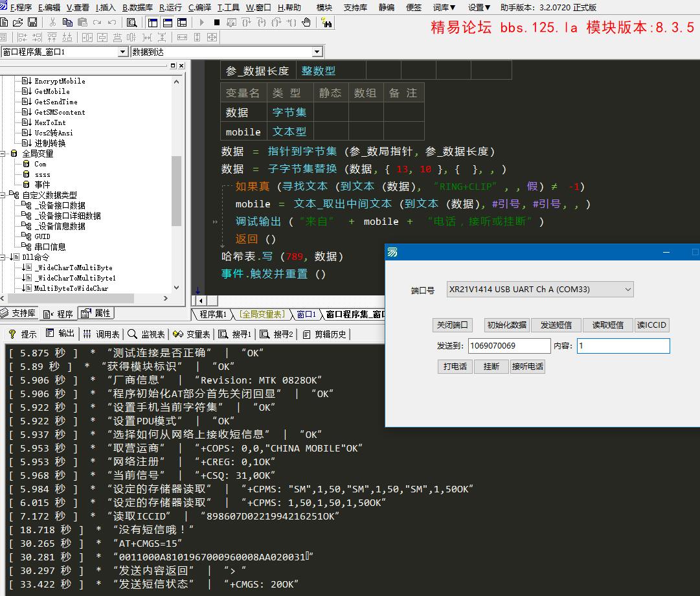Open the E.编辑 menu
Screen dimensions: 700x596
pos(49,8)
